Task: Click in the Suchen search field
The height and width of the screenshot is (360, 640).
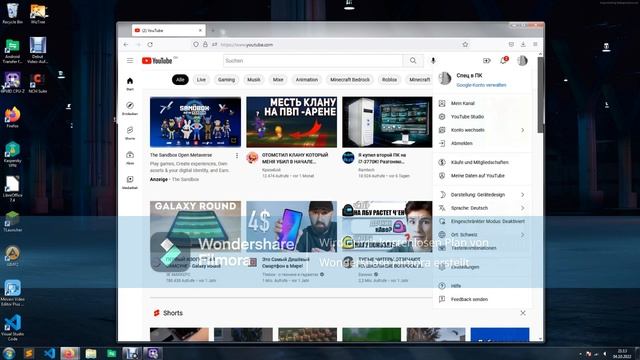Action: pyautogui.click(x=313, y=61)
